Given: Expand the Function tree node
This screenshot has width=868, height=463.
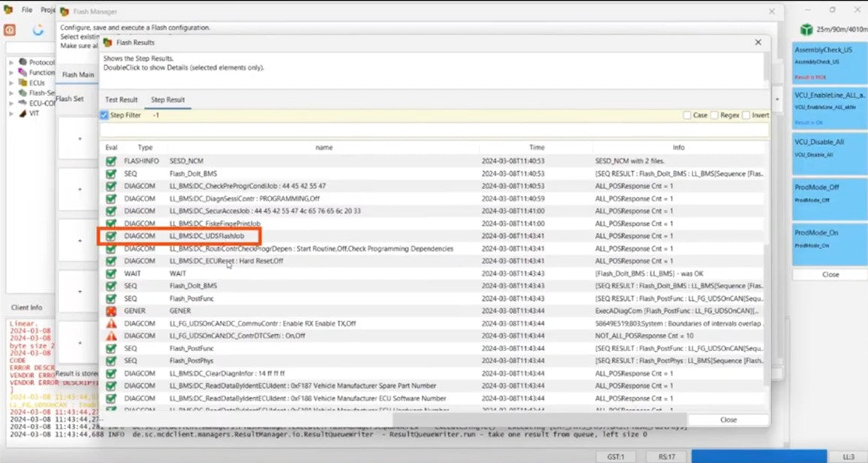Looking at the screenshot, I should [11, 73].
